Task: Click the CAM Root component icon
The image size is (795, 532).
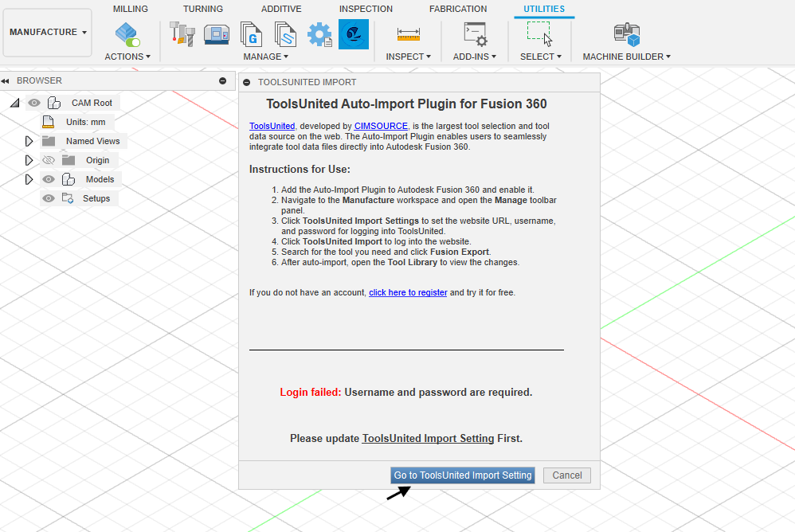Action: pos(53,103)
